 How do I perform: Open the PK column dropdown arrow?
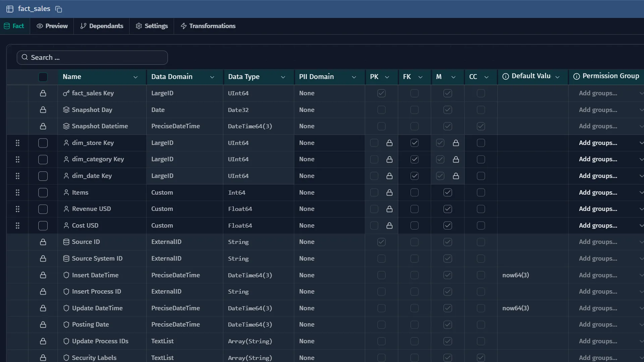coord(387,77)
